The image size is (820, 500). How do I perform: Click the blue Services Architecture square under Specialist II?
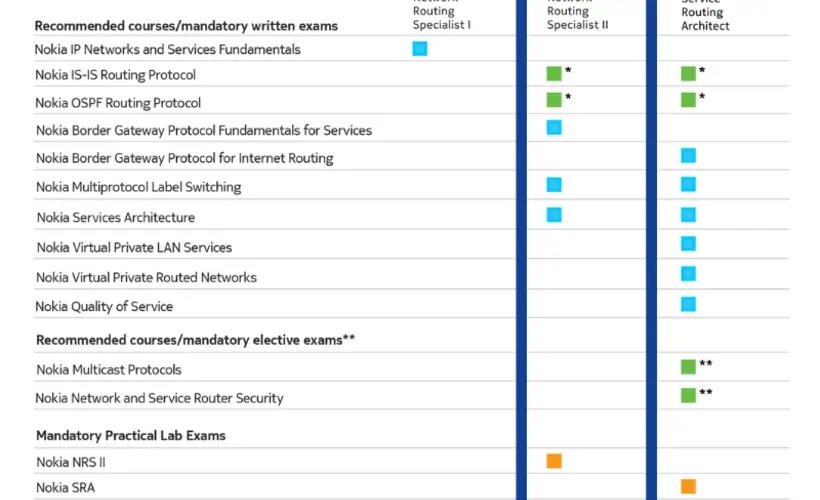point(554,215)
